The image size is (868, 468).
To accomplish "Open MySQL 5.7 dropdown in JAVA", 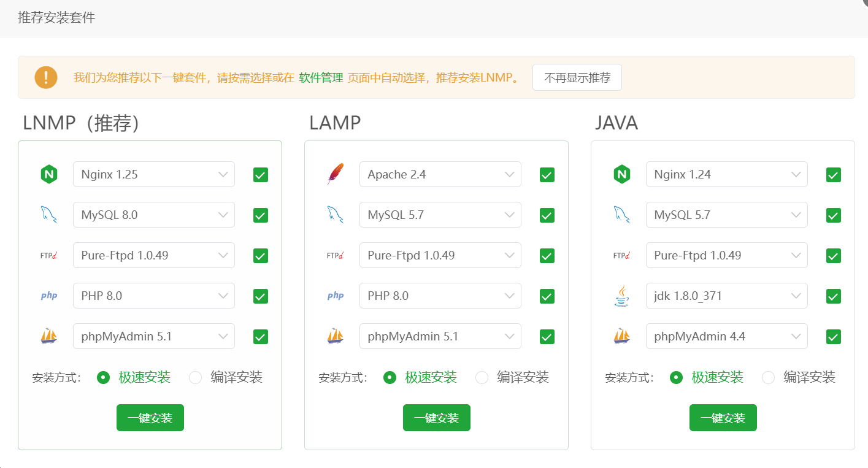I will tap(727, 215).
